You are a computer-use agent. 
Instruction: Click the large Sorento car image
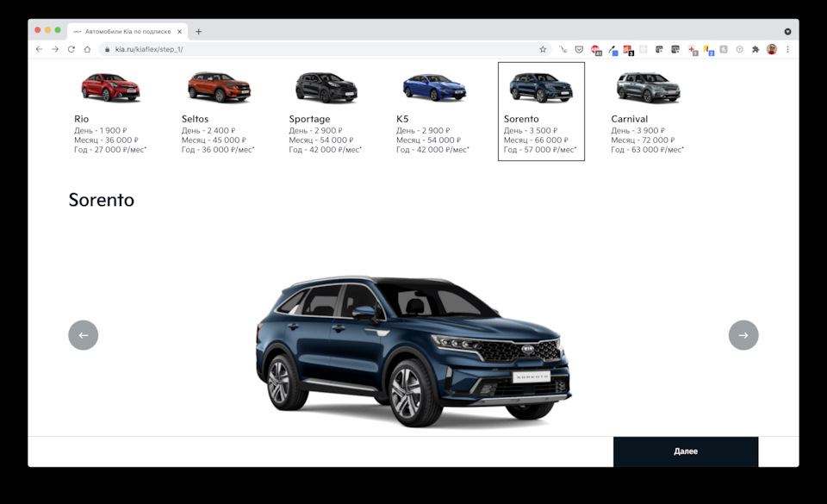(x=413, y=351)
